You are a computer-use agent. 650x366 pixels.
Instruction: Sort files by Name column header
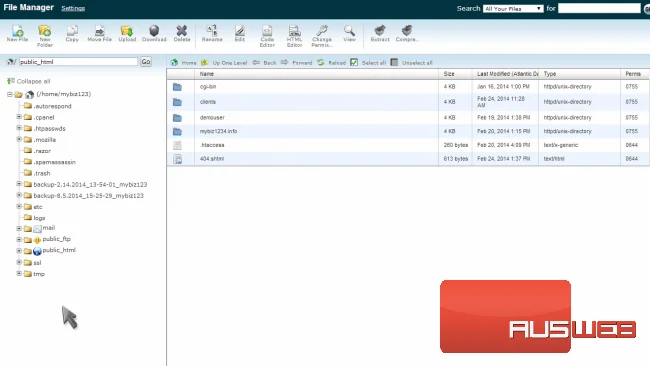(206, 74)
